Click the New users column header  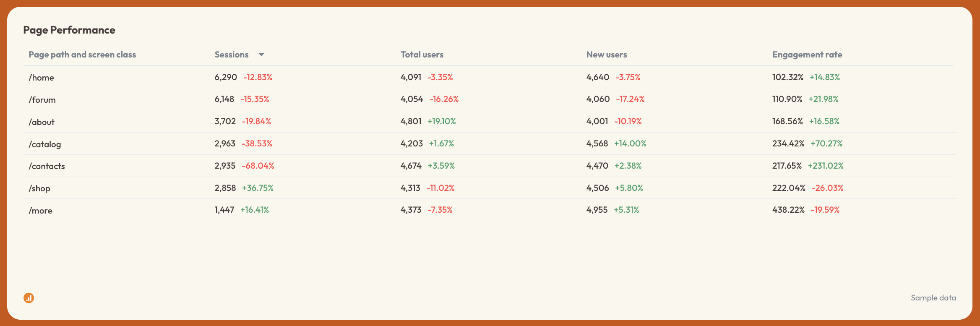coord(606,54)
